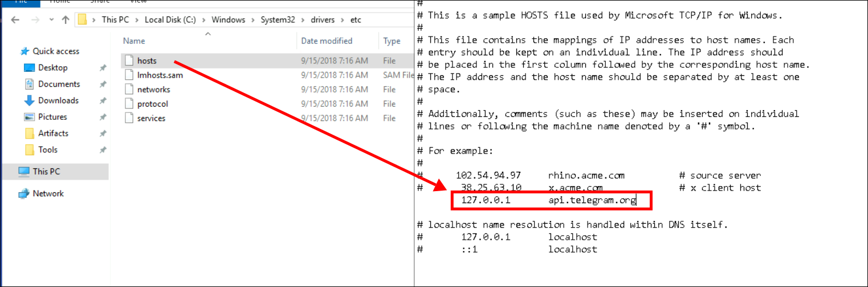
Task: Click the networks file icon
Action: click(x=129, y=90)
